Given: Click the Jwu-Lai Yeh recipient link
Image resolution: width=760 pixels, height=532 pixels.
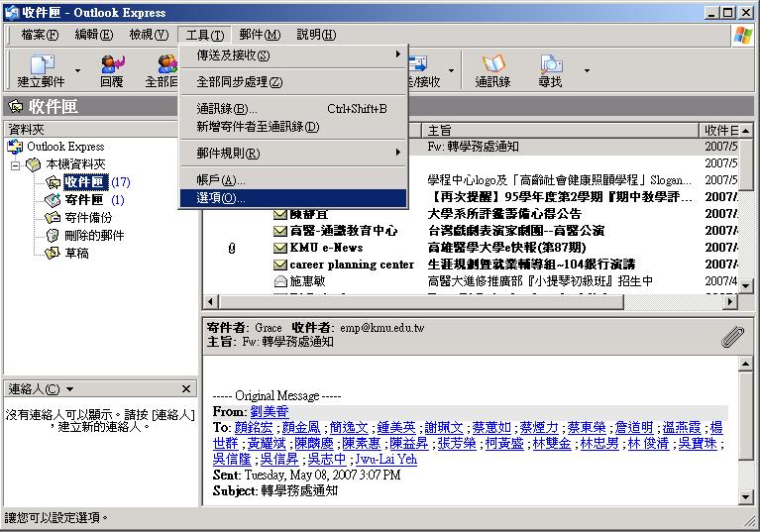Looking at the screenshot, I should [385, 459].
